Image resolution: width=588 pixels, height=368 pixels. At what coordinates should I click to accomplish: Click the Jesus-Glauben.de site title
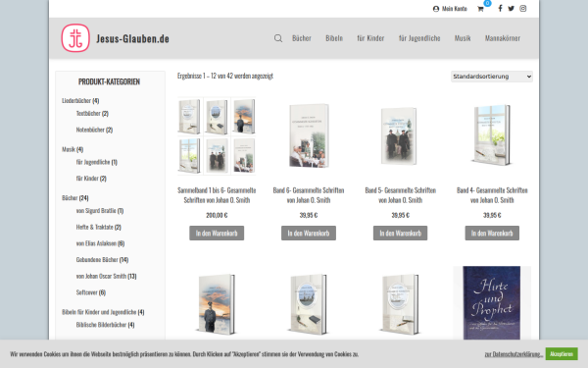point(132,38)
